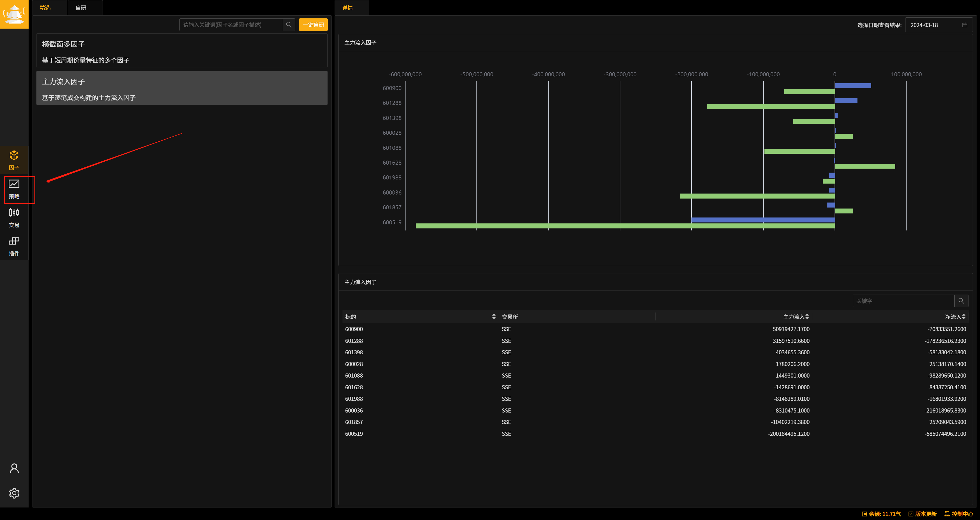Select the 横截面多因子 factor card
Screen dimensions: 980x520
[x=182, y=51]
